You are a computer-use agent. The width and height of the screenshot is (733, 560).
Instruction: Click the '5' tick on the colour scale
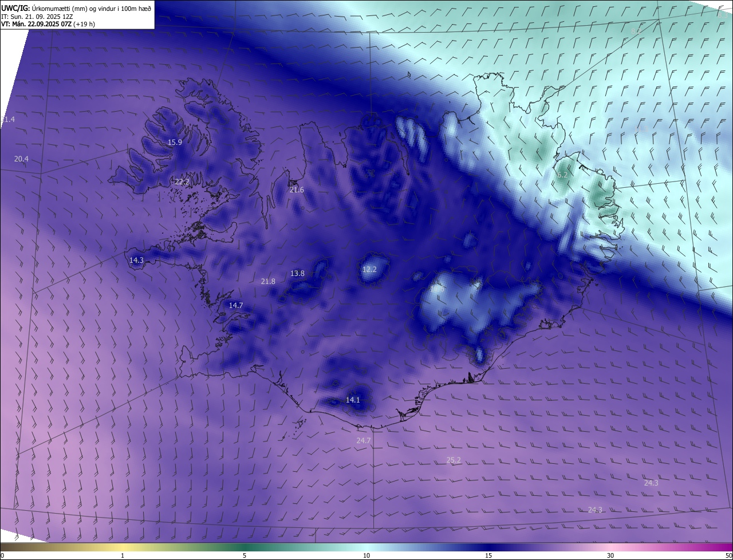click(x=245, y=555)
